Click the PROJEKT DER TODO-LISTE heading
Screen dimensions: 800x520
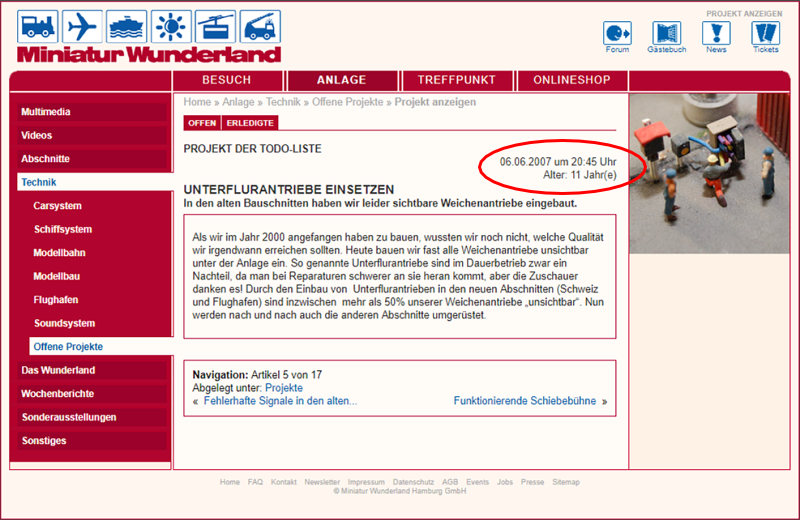coord(253,149)
